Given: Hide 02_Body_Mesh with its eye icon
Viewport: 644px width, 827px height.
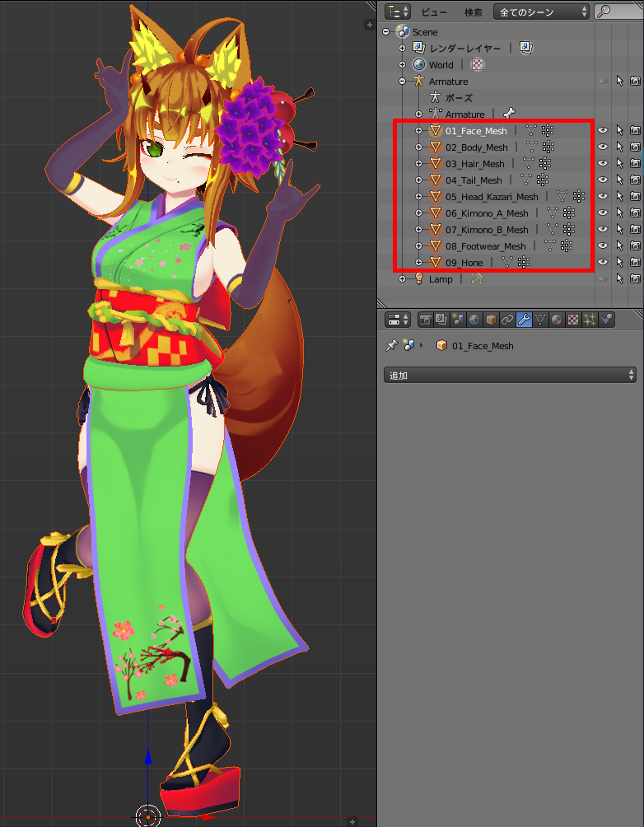Looking at the screenshot, I should [603, 147].
